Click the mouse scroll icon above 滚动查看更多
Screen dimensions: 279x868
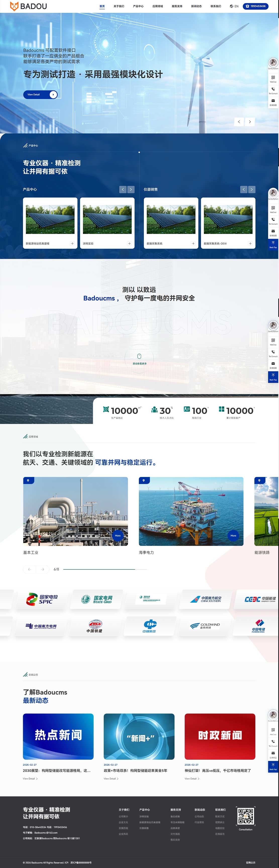(139, 356)
